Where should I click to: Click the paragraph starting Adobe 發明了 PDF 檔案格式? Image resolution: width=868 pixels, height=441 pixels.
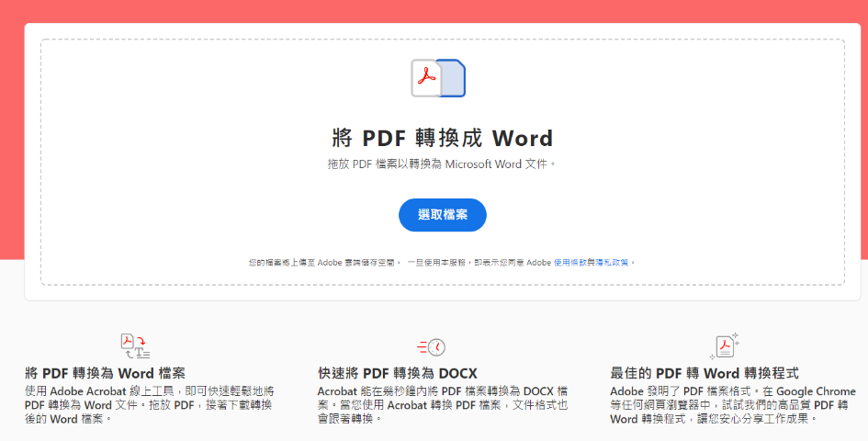[x=733, y=405]
